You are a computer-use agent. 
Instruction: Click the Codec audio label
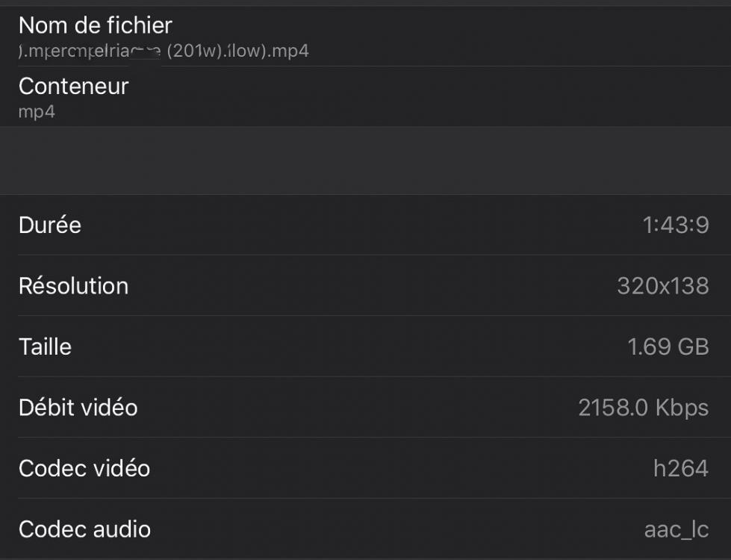tap(84, 529)
